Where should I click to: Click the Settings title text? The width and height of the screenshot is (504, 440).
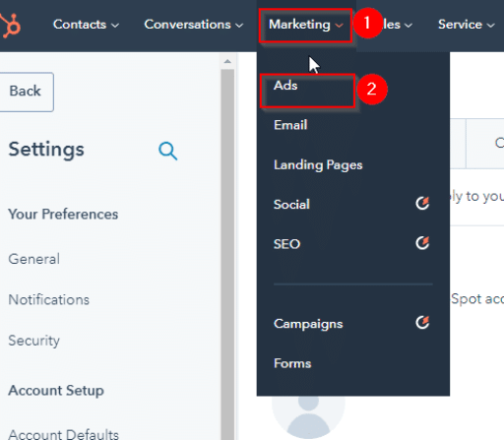[x=46, y=150]
